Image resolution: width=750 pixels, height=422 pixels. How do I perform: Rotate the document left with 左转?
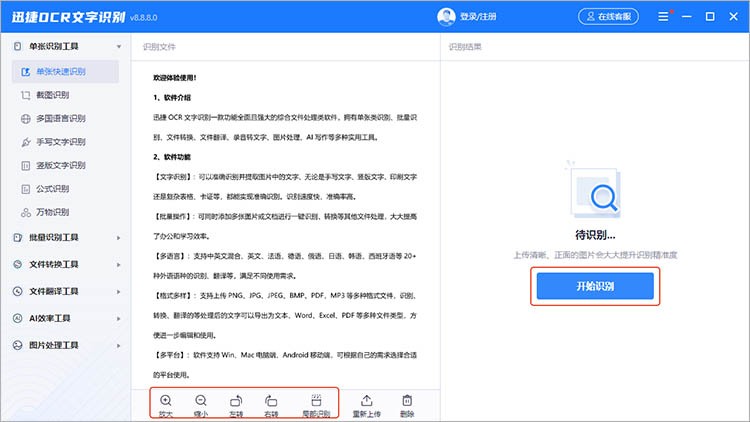tap(236, 405)
